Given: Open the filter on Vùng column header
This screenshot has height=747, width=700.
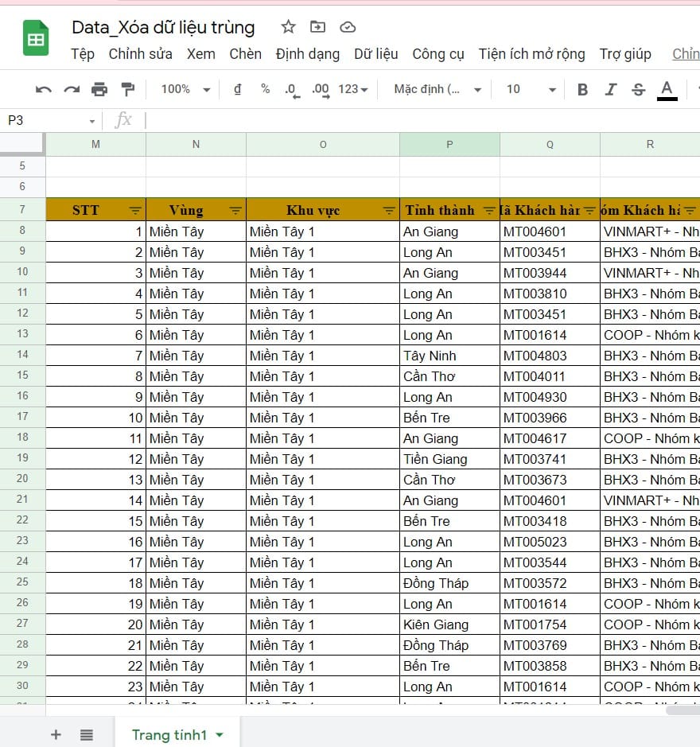Looking at the screenshot, I should 235,210.
